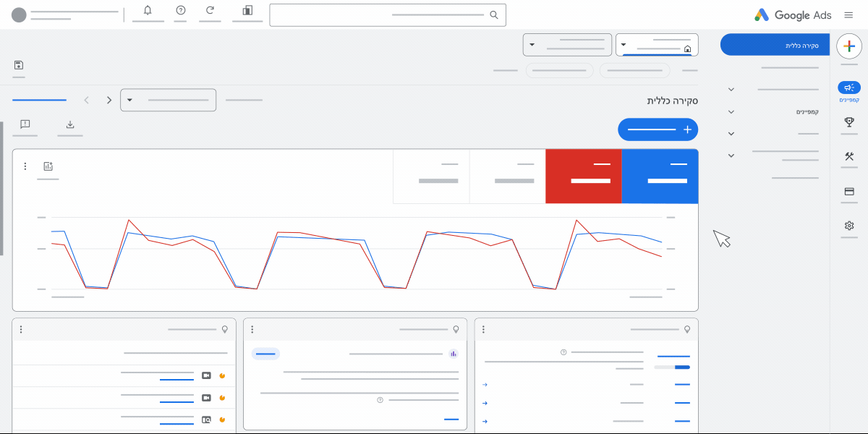Viewport: 868px width, 434px height.
Task: Select the סקירה כללית sidebar item
Action: pyautogui.click(x=775, y=45)
